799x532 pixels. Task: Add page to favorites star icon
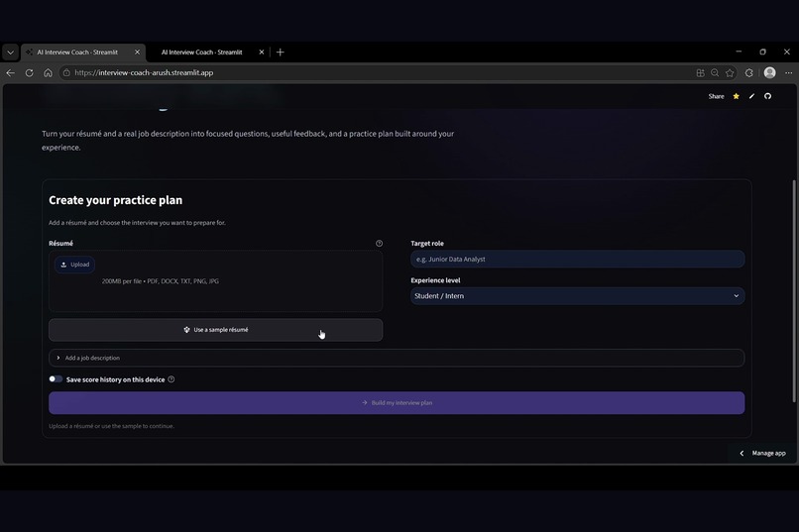(x=730, y=72)
